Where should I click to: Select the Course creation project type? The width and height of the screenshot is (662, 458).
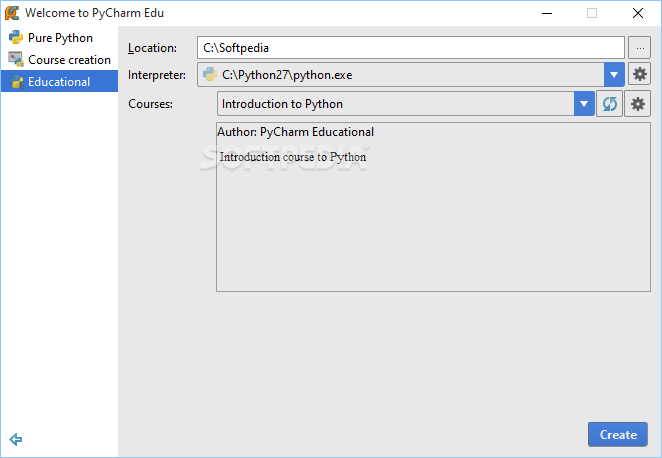pos(60,60)
